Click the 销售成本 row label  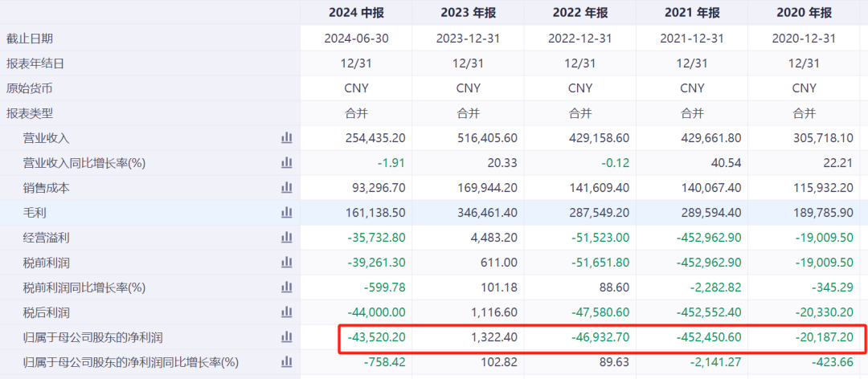point(46,188)
